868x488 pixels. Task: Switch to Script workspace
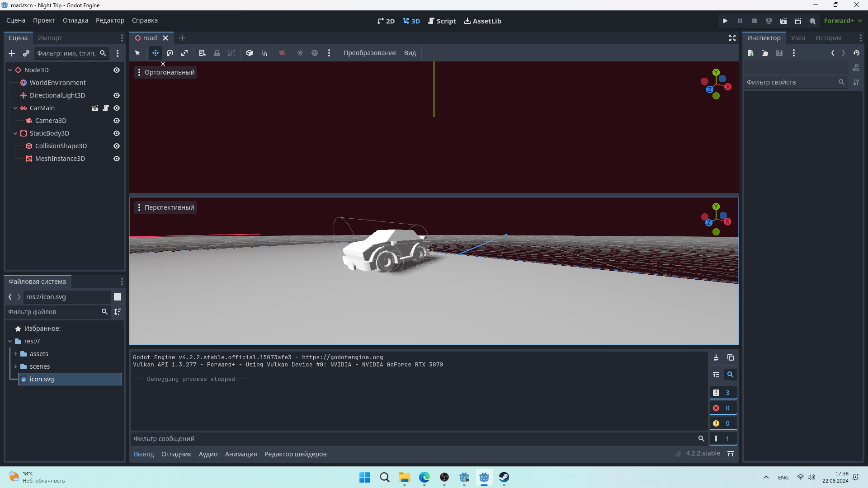point(442,21)
